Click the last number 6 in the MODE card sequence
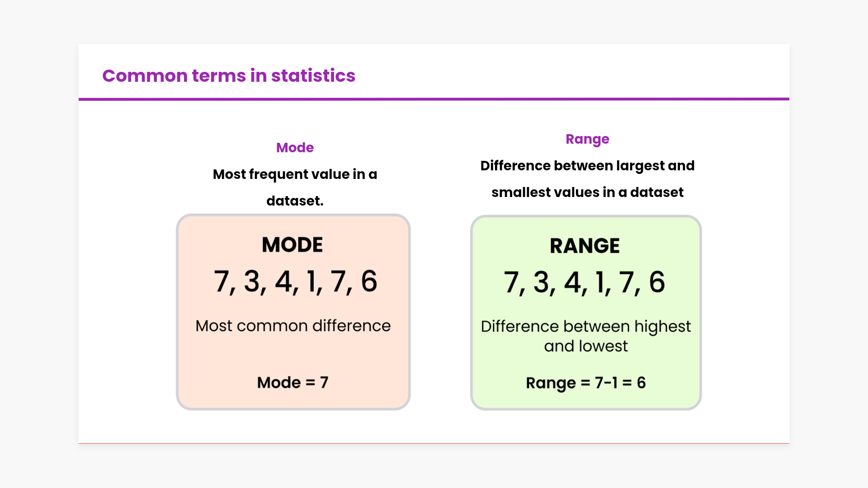Viewport: 868px width, 488px height. coord(369,281)
